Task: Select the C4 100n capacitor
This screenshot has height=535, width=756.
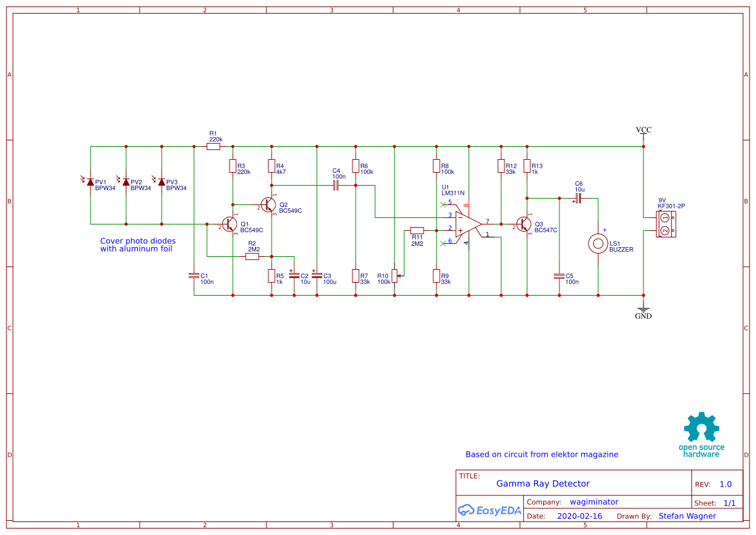Action: pyautogui.click(x=336, y=185)
